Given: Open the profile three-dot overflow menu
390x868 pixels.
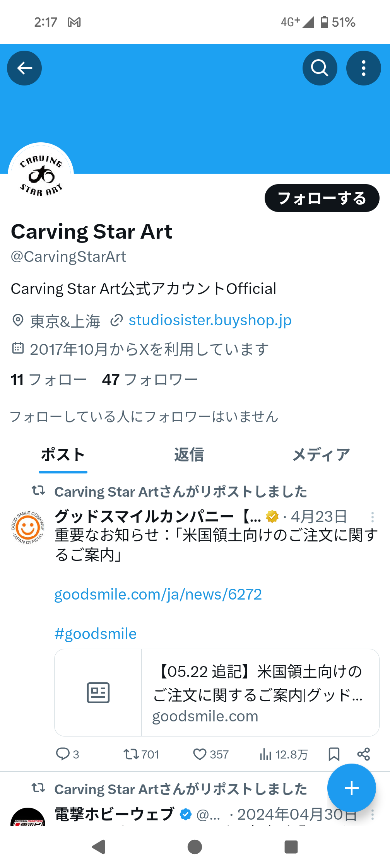Looking at the screenshot, I should pos(363,68).
